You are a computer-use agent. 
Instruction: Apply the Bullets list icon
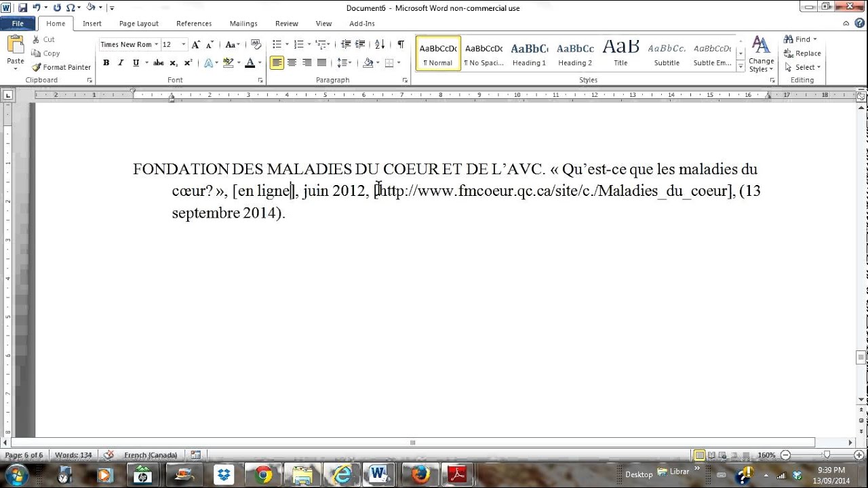pyautogui.click(x=277, y=45)
